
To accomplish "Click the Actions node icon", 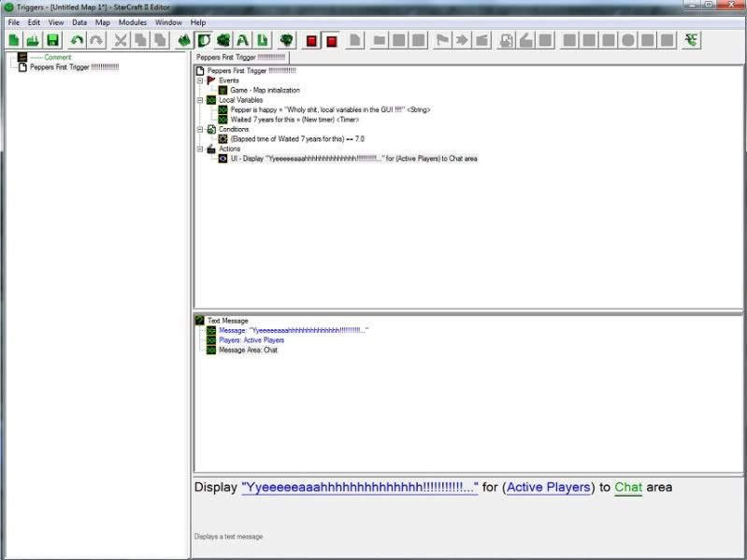I will 211,149.
